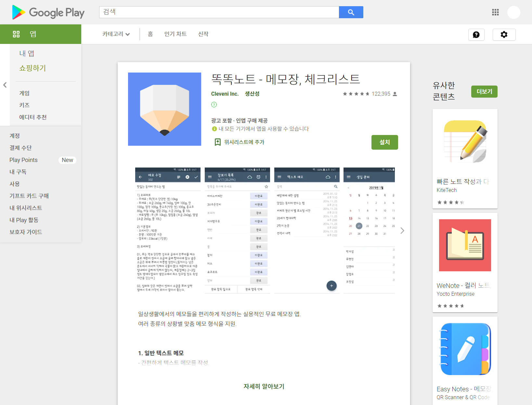Open the 메모 수정 screenshot thumbnail
Image resolution: width=532 pixels, height=405 pixels.
168,231
